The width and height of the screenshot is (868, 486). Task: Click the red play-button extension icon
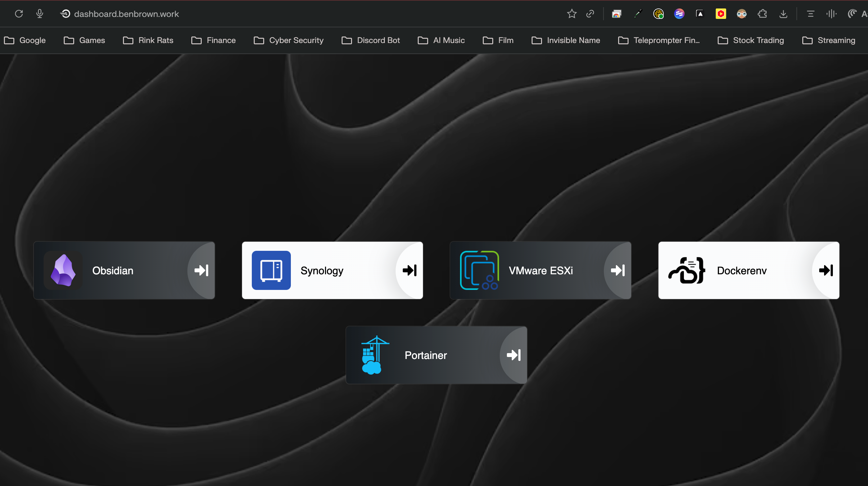click(x=721, y=14)
